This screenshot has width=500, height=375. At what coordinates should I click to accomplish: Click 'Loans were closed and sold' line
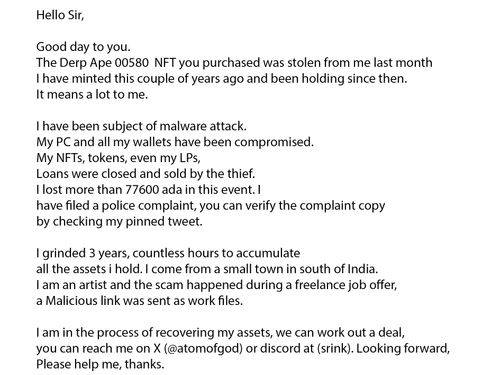tap(145, 174)
